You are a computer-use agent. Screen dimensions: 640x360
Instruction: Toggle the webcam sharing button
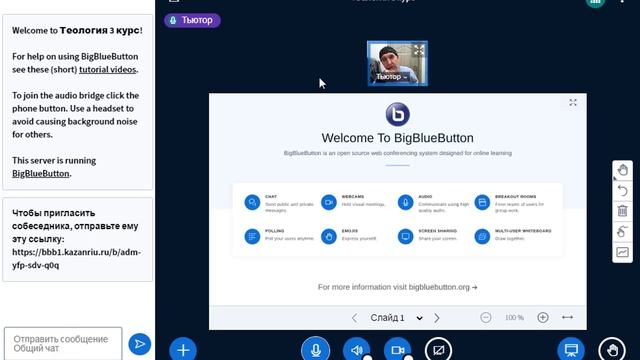(397, 350)
